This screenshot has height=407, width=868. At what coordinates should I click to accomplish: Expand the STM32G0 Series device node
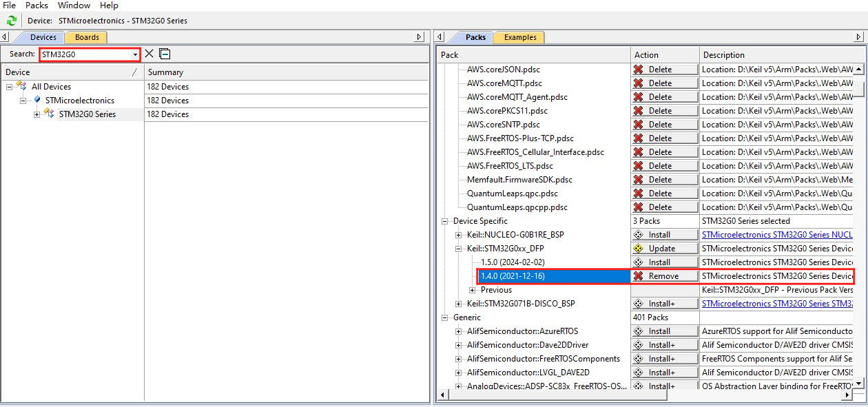point(37,114)
